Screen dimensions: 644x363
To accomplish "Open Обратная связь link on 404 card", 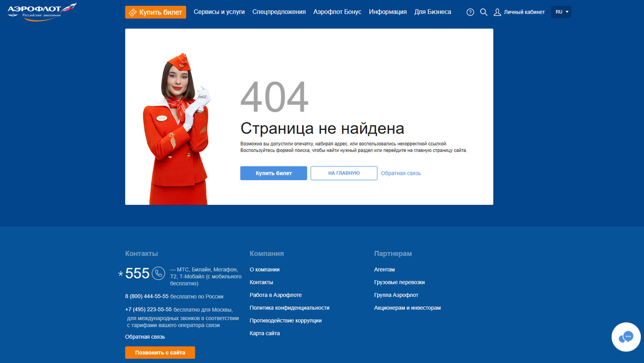I will (401, 173).
